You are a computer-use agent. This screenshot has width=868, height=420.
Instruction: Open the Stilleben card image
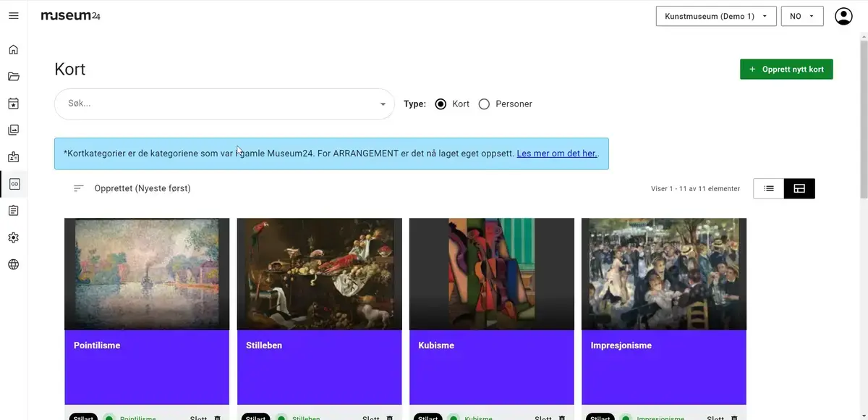pos(320,274)
